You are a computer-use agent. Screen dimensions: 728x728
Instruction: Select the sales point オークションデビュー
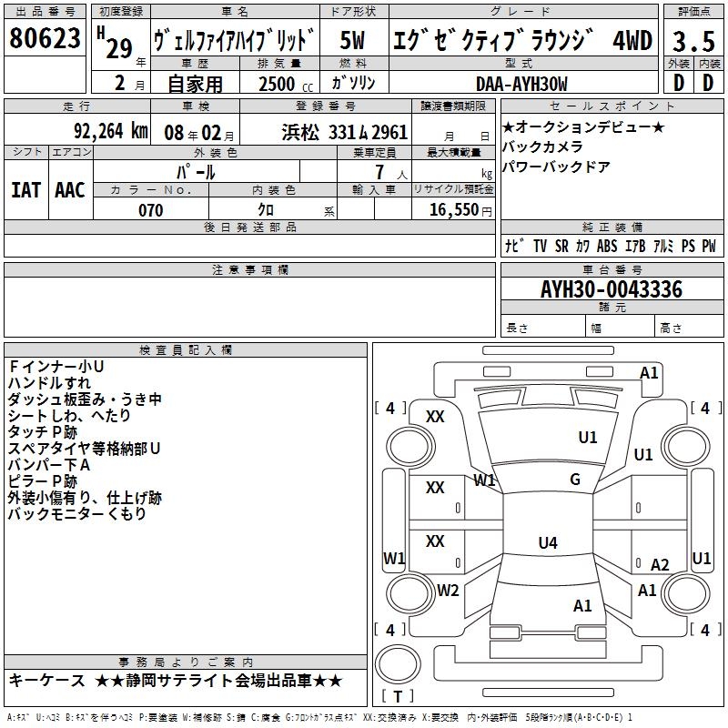[x=583, y=126]
